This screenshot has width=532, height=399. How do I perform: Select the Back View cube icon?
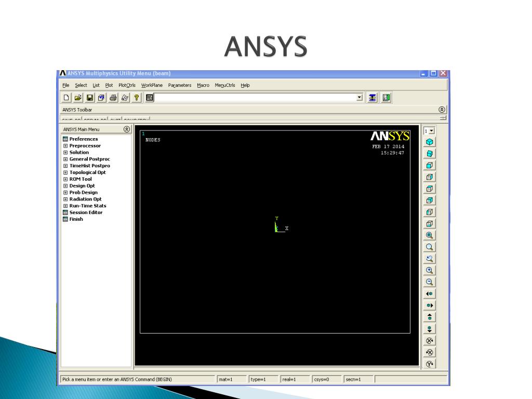pyautogui.click(x=430, y=200)
